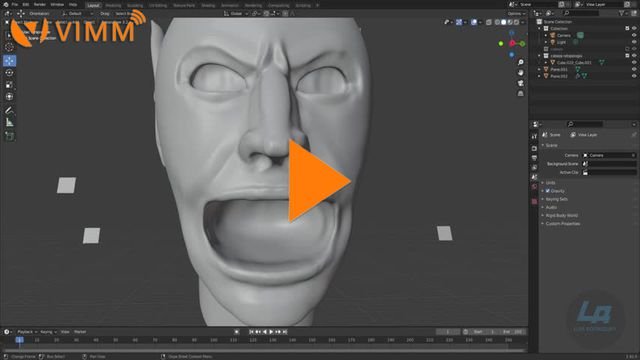
Task: Switch to the Shading workspace tab
Action: (208, 5)
